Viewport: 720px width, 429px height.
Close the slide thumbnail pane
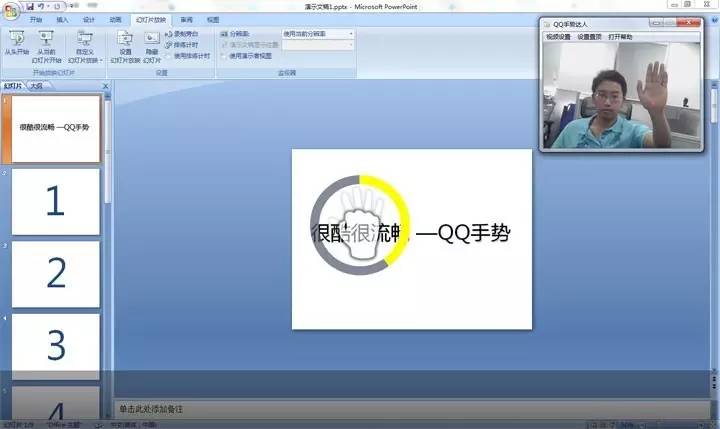pyautogui.click(x=105, y=86)
